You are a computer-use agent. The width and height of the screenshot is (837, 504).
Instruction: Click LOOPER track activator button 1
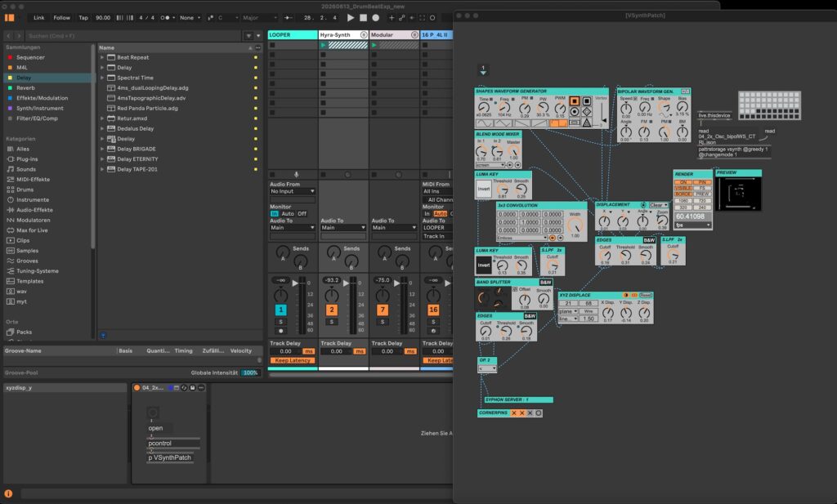tap(281, 310)
